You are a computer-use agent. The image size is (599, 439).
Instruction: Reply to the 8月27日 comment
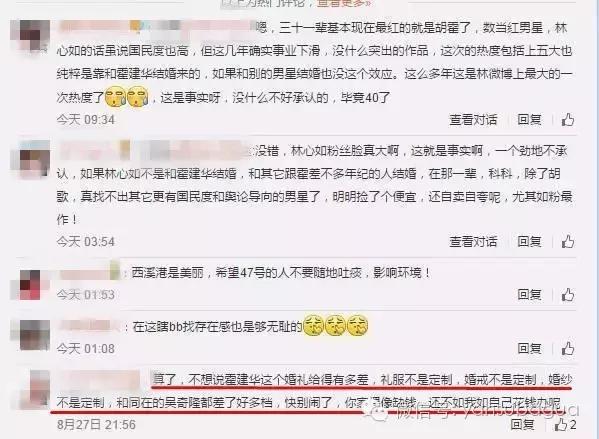pyautogui.click(x=523, y=424)
